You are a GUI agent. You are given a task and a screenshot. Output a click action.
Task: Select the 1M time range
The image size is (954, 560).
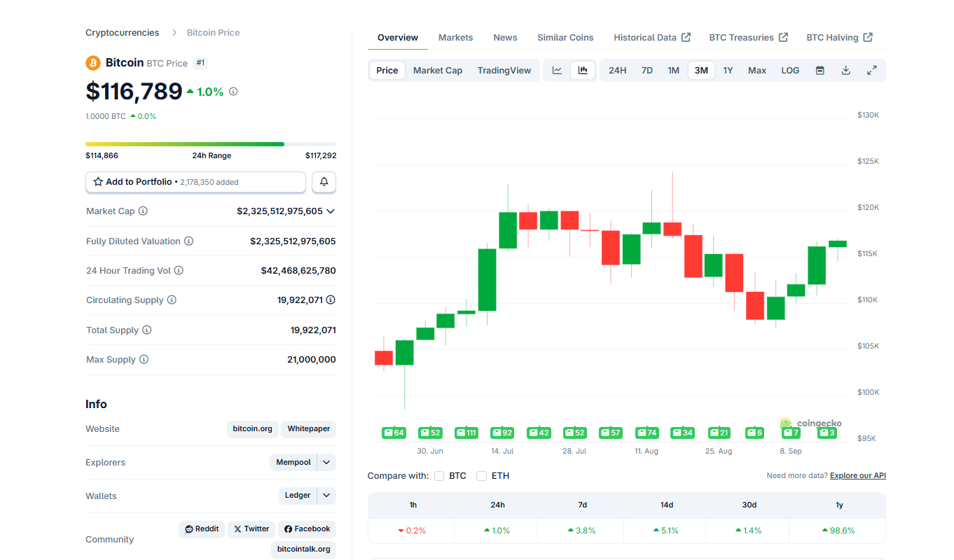click(673, 71)
